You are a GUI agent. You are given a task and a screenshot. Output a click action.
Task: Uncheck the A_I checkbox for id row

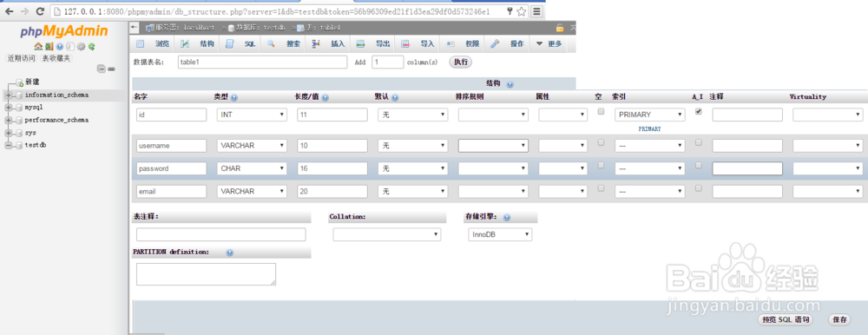(x=699, y=111)
